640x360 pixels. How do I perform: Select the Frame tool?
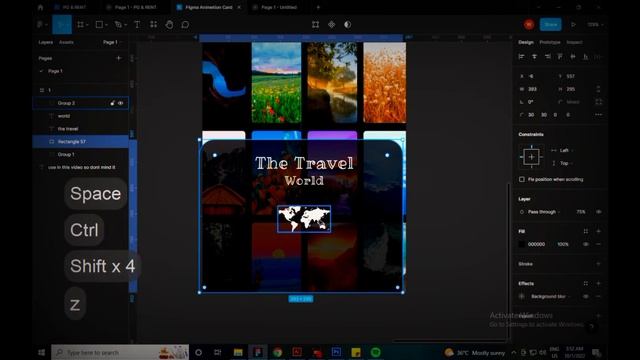(80, 24)
